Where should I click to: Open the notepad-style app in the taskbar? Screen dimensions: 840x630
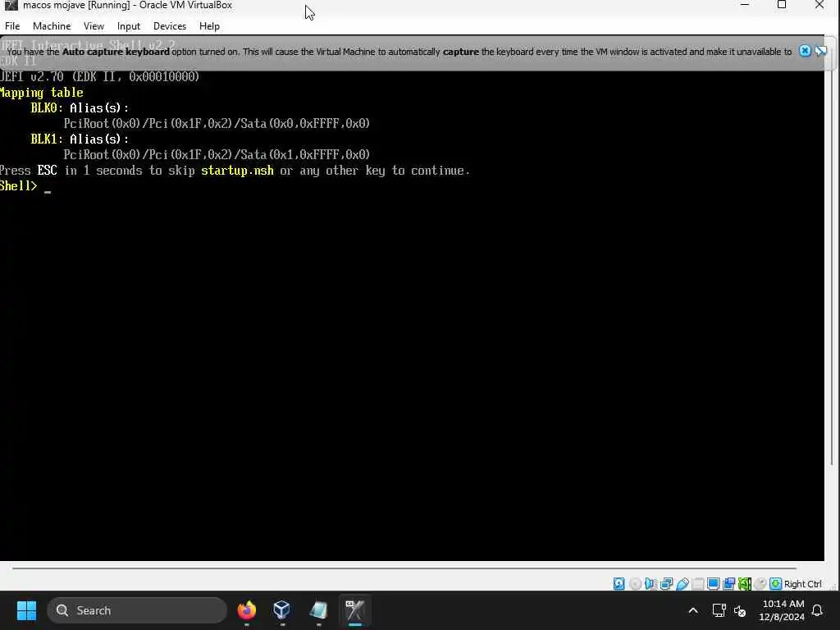point(318,610)
